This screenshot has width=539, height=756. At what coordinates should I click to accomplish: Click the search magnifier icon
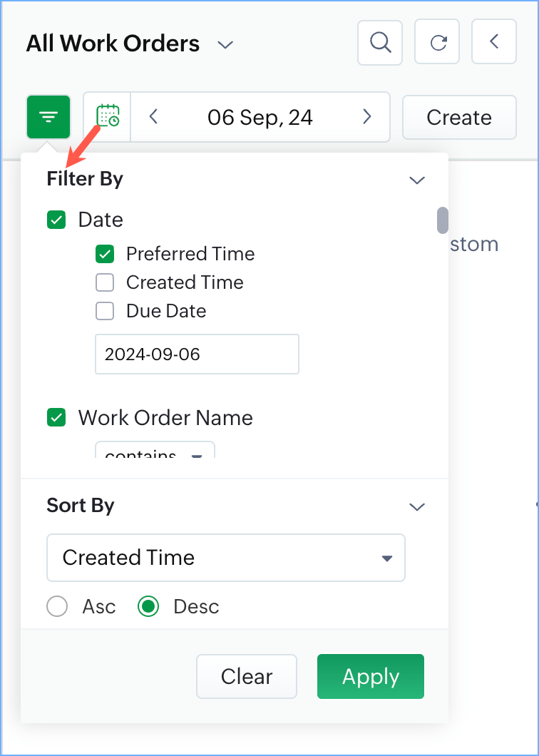380,42
